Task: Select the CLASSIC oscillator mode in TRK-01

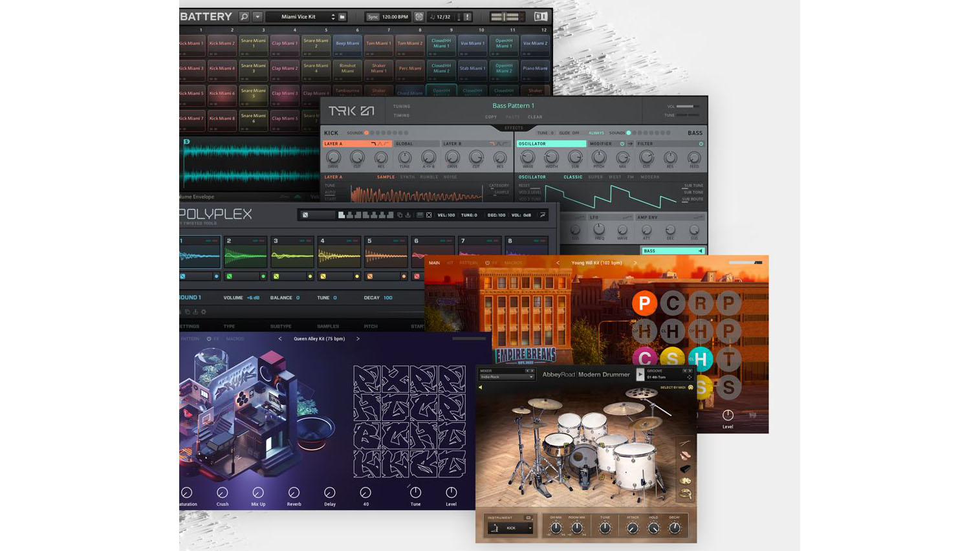Action: [x=572, y=177]
